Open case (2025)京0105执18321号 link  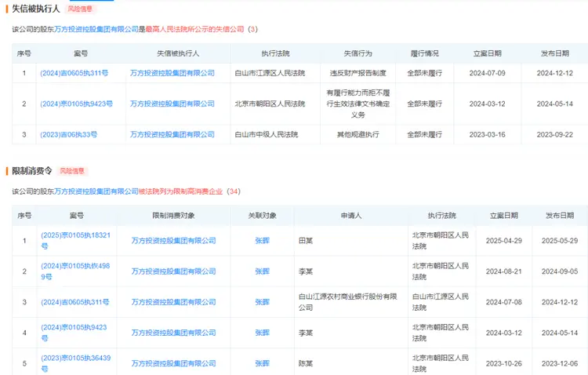[76, 240]
